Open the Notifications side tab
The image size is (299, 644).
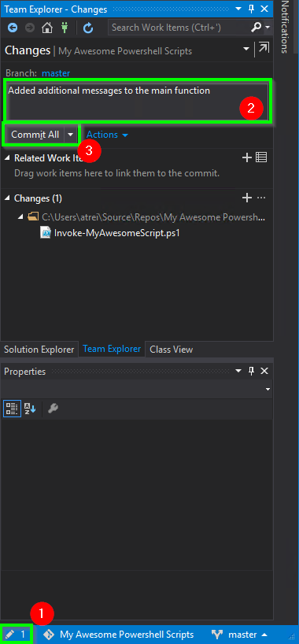click(285, 27)
